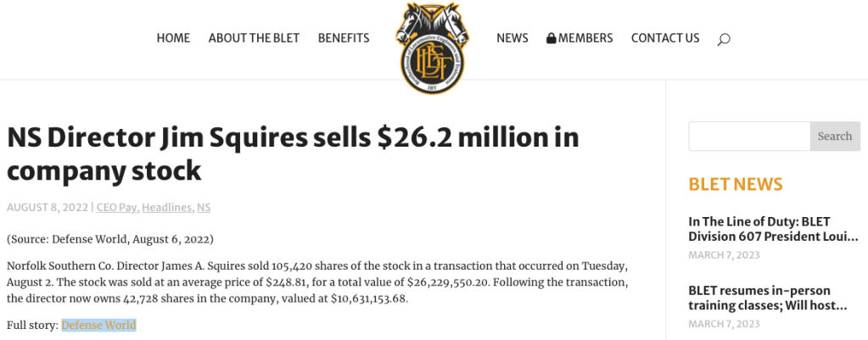Click the BLET NEWS sidebar heading
The image size is (868, 340).
coord(736,184)
